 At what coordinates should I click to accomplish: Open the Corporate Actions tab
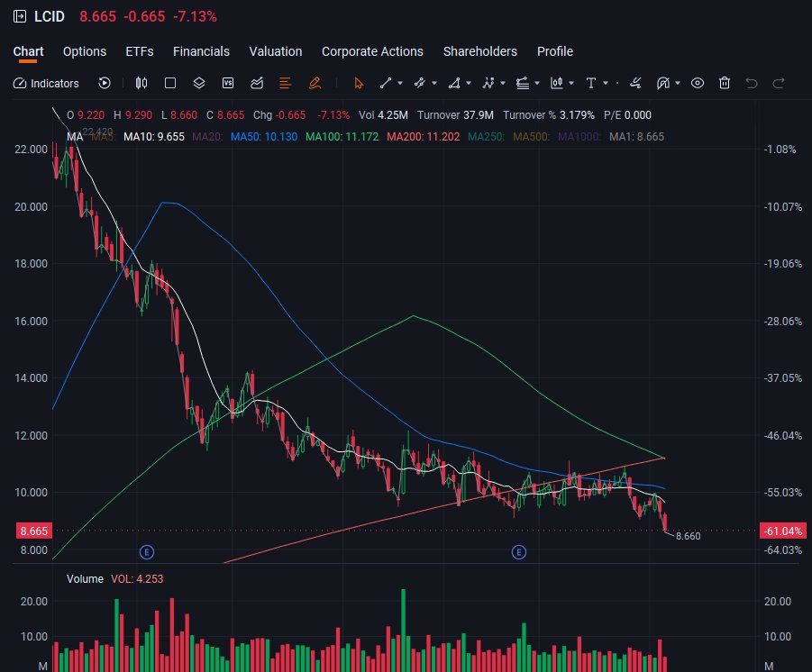(x=372, y=51)
